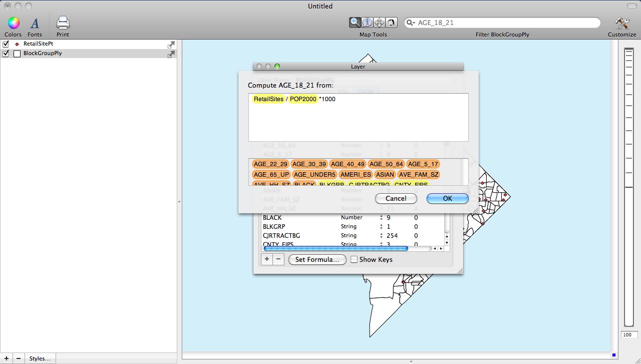641x364 pixels.
Task: Toggle RetailSitePt layer visibility checkbox
Action: pos(6,44)
